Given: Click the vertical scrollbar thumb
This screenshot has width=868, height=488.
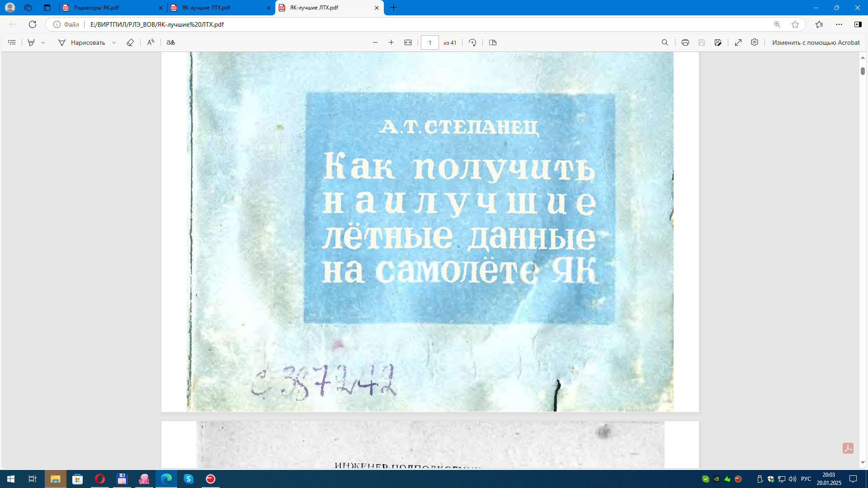Looking at the screenshot, I should (x=863, y=71).
